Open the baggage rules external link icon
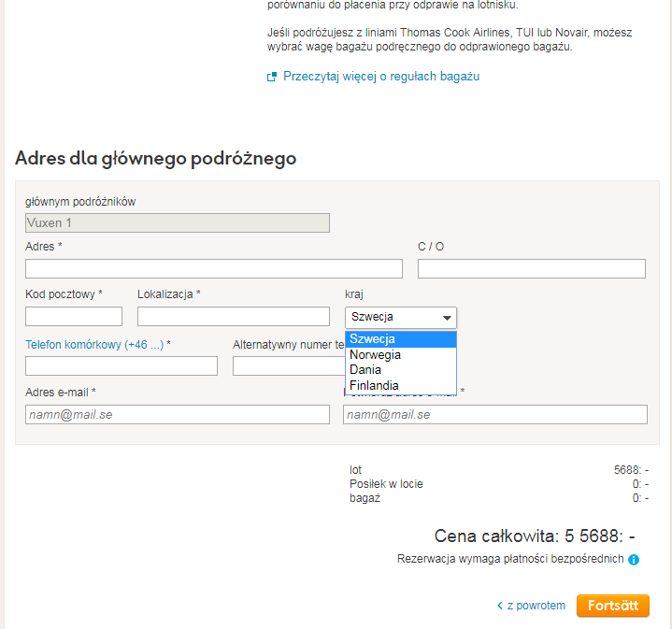 272,77
